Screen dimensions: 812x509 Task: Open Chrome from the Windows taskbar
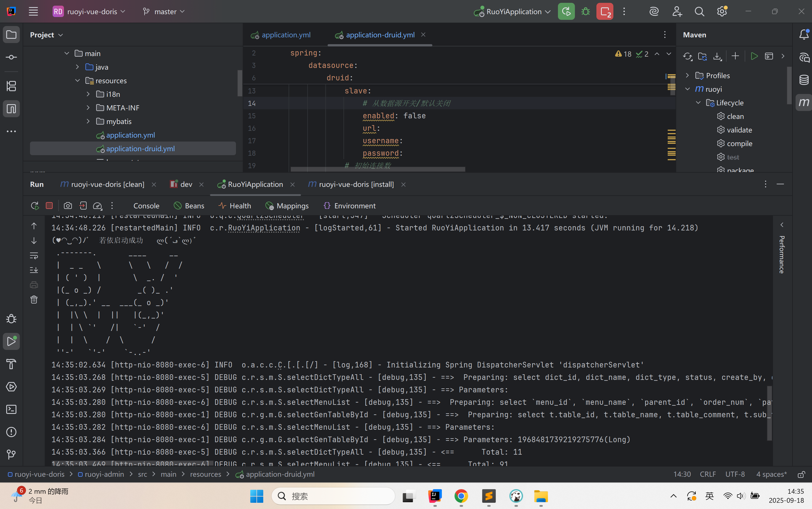pos(461,496)
